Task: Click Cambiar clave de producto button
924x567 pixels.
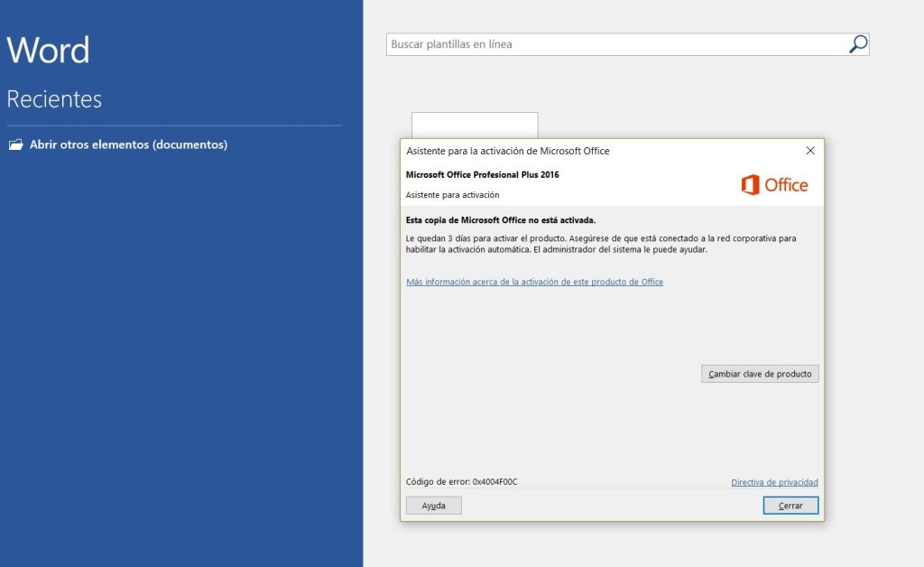Action: tap(760, 374)
